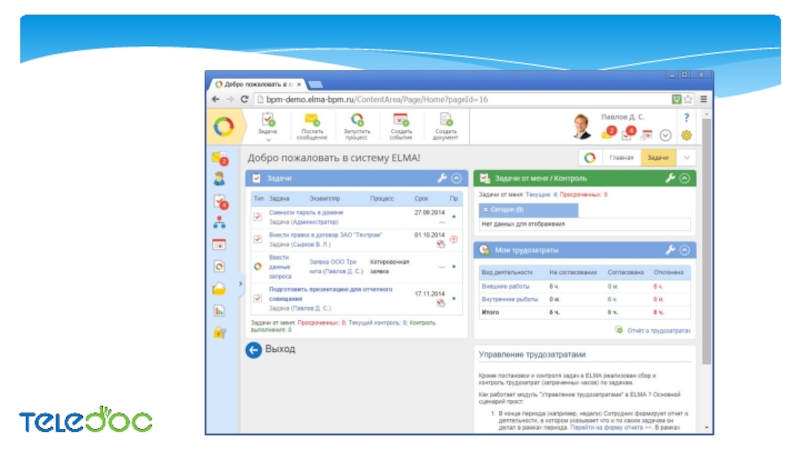Click the bookmark star in the address bar
The image size is (800, 450).
click(688, 99)
